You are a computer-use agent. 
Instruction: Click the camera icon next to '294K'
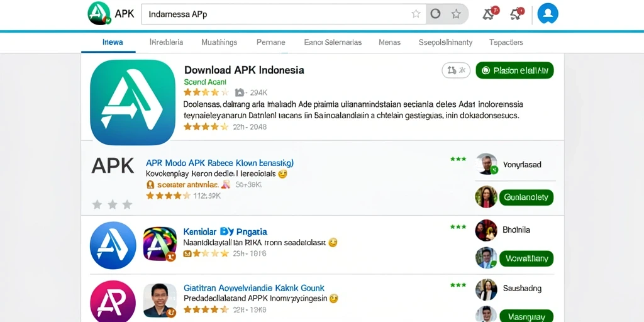pyautogui.click(x=240, y=92)
